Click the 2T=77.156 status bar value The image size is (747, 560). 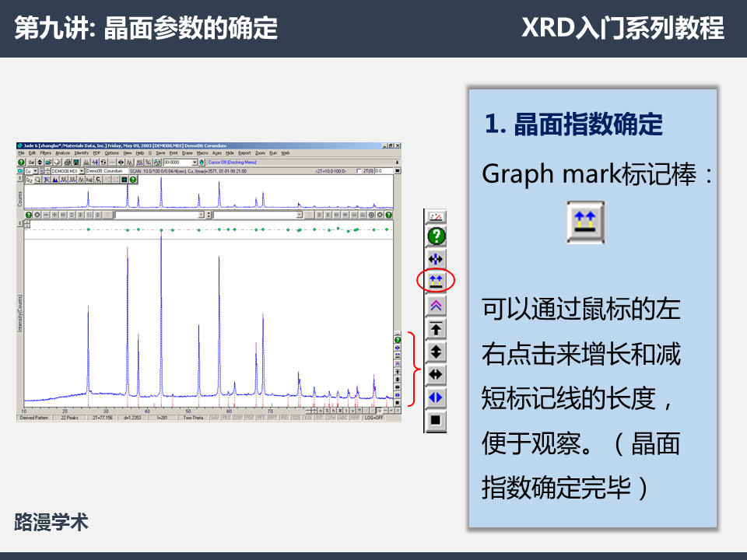tap(103, 418)
